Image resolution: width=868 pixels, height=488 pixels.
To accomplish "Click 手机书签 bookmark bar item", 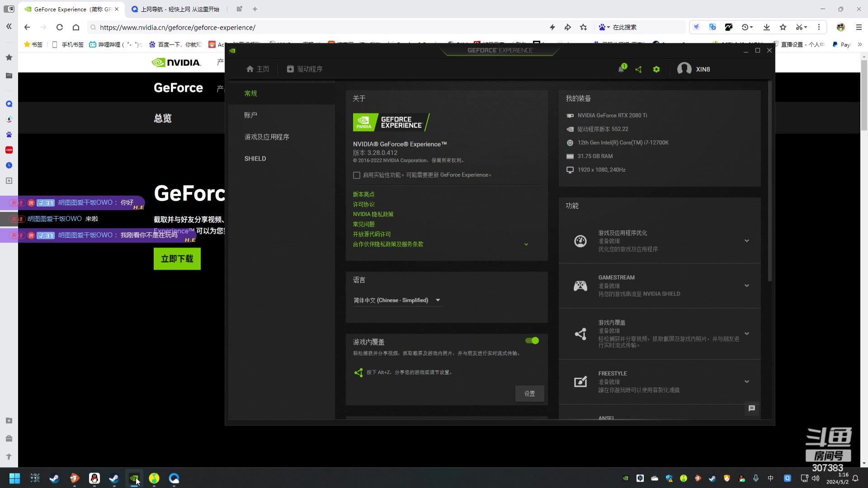I will click(68, 44).
